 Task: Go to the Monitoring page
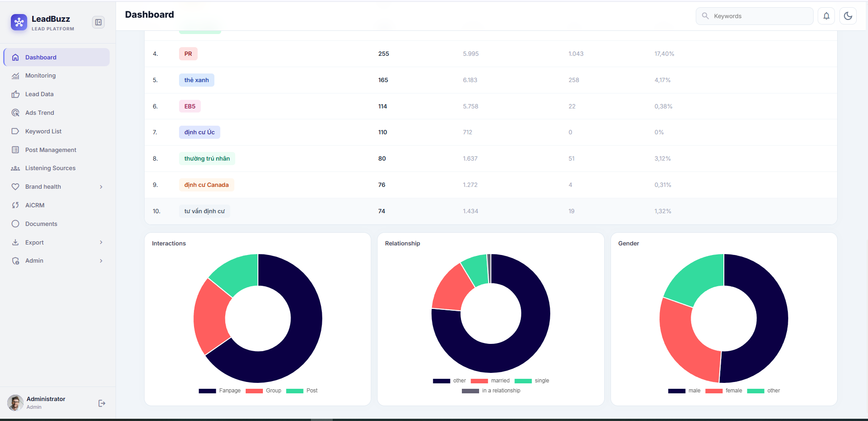coord(57,76)
